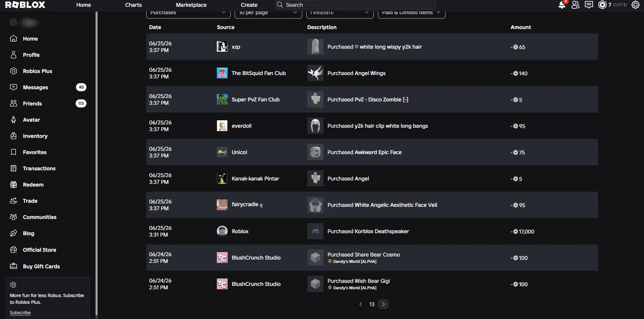Click the Amount column header
The image size is (644, 319).
pyautogui.click(x=521, y=27)
